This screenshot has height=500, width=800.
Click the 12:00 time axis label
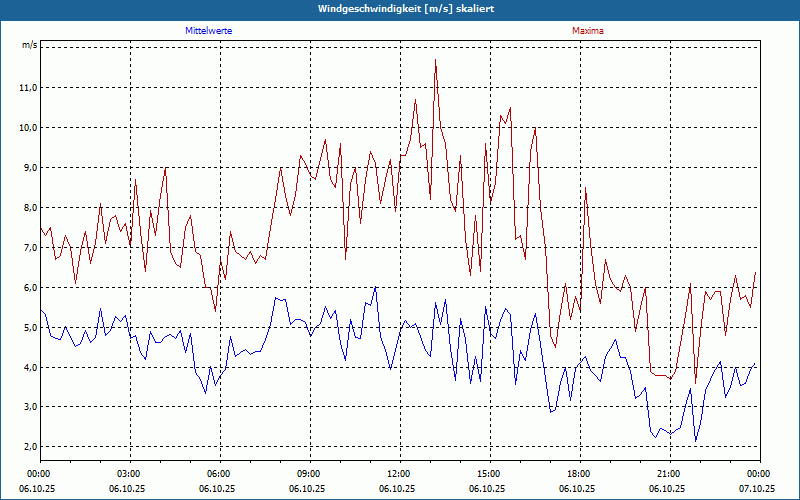tap(400, 474)
